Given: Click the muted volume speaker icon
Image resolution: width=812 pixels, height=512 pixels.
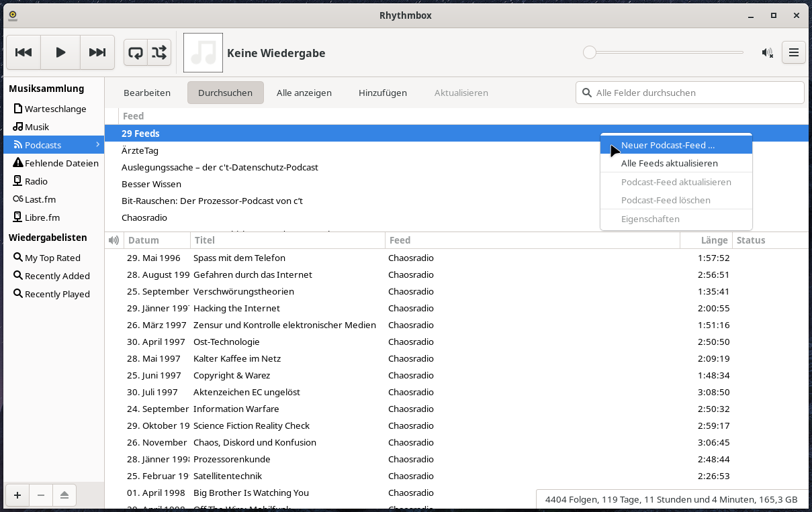Looking at the screenshot, I should 767,53.
